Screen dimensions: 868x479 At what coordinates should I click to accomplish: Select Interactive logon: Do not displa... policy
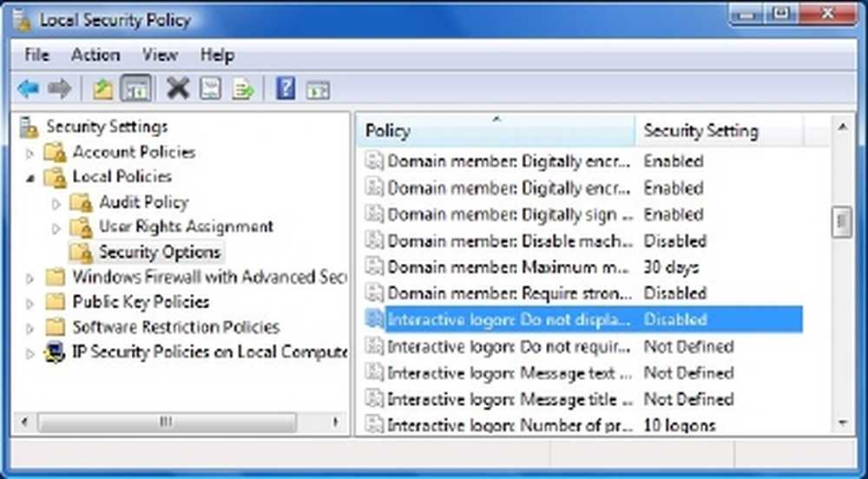click(x=583, y=319)
